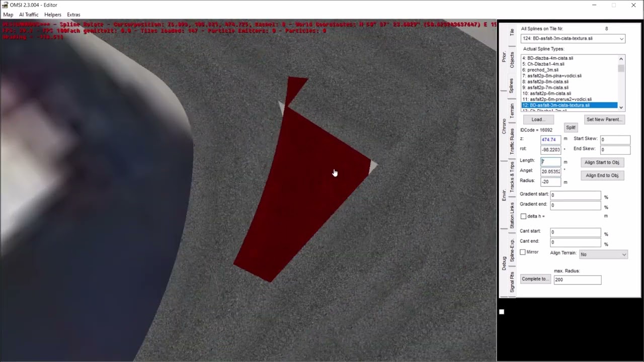
Task: Click the Complete to... button
Action: (535, 279)
